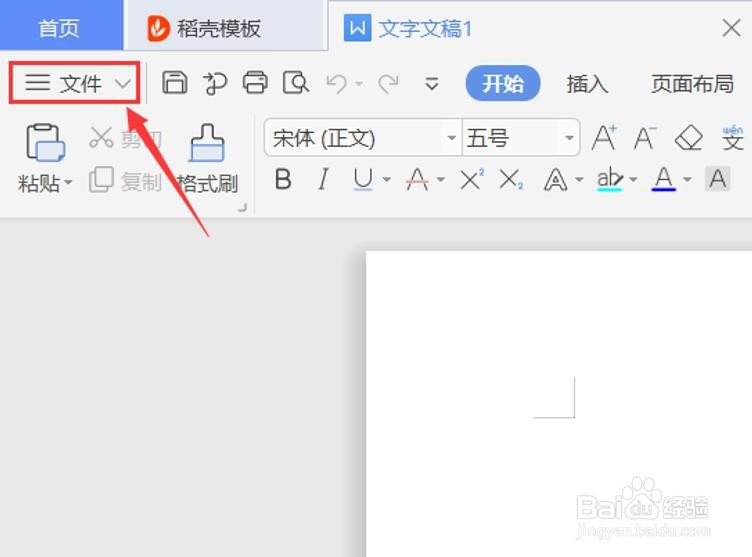The width and height of the screenshot is (752, 557).
Task: Click the text effects outlined A icon
Action: (555, 180)
